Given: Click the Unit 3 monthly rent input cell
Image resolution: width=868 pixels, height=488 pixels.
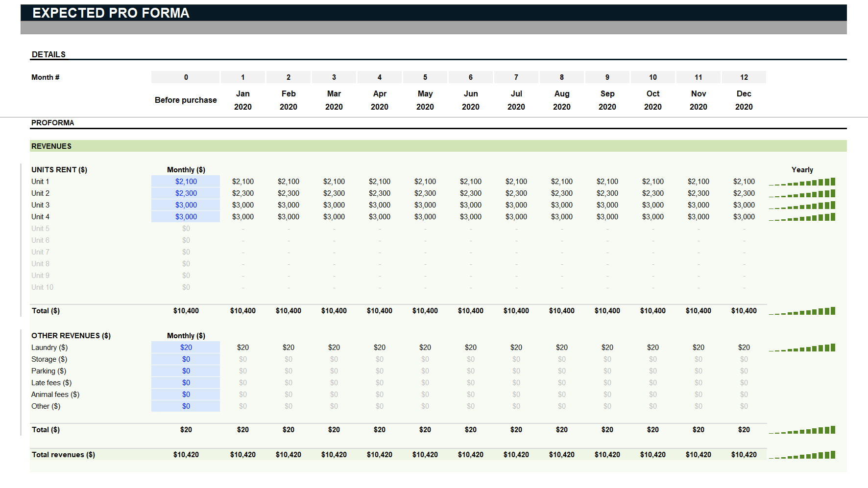Looking at the screenshot, I should (186, 205).
